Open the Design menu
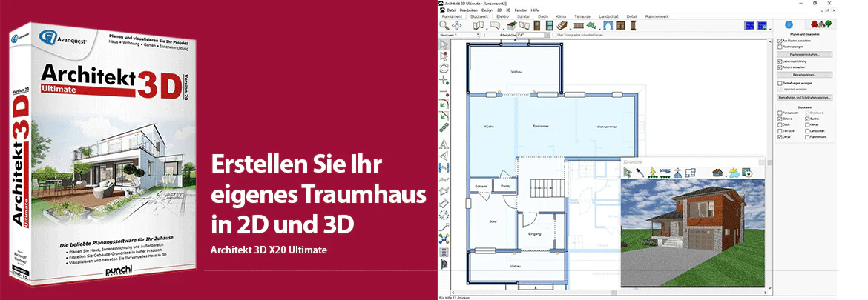The image size is (868, 300). point(487,10)
